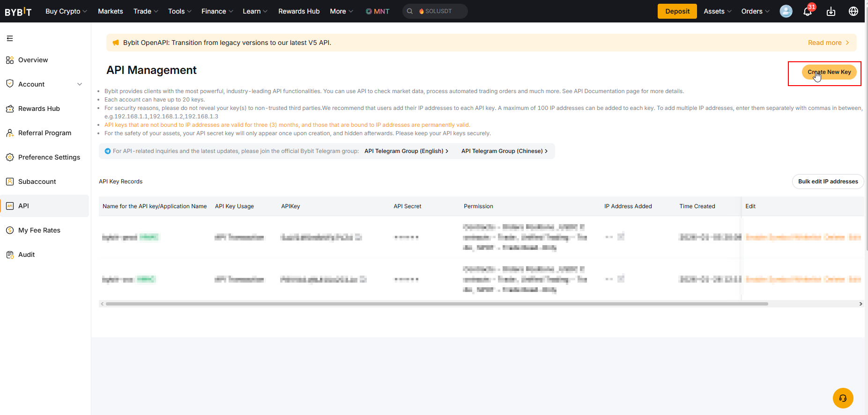Viewport: 868px width, 415px height.
Task: Click Bulk edit IP addresses
Action: click(828, 182)
